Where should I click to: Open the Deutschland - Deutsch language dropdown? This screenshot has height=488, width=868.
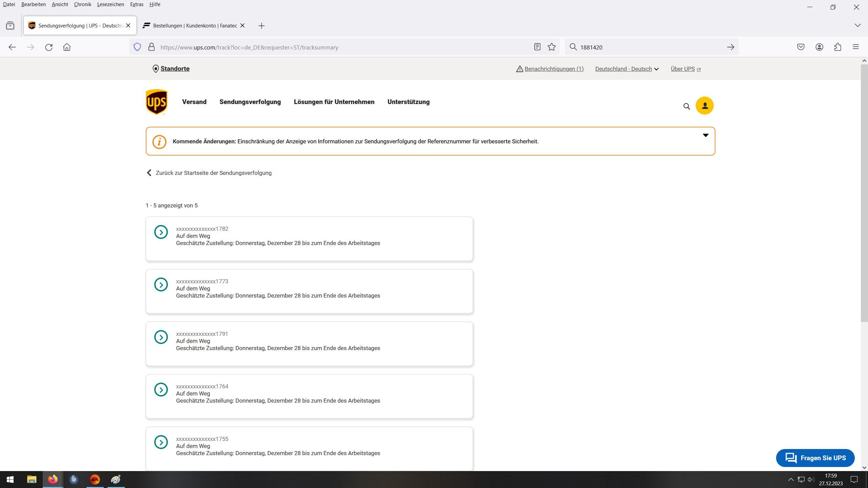pos(627,69)
